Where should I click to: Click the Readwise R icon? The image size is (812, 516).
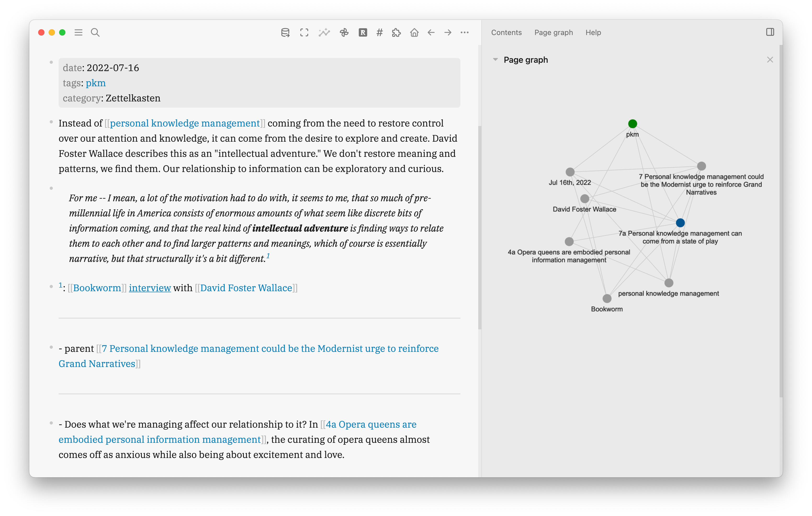tap(363, 32)
